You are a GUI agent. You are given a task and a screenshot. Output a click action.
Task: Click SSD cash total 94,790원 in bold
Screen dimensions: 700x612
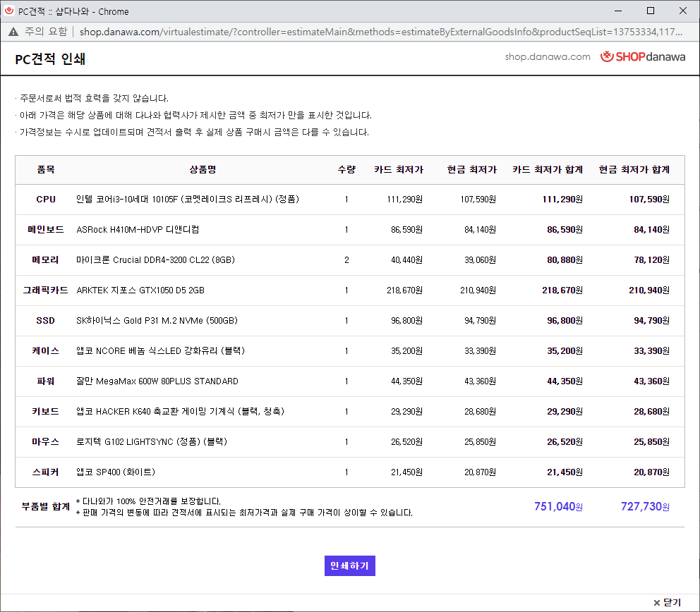point(652,321)
